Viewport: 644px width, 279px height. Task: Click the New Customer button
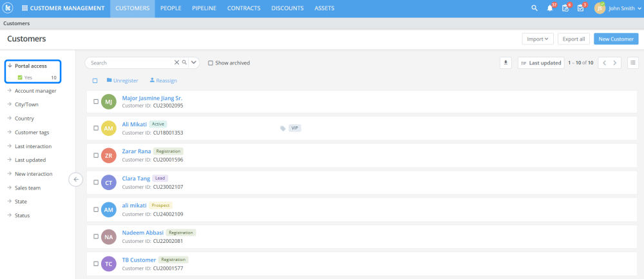tap(616, 39)
